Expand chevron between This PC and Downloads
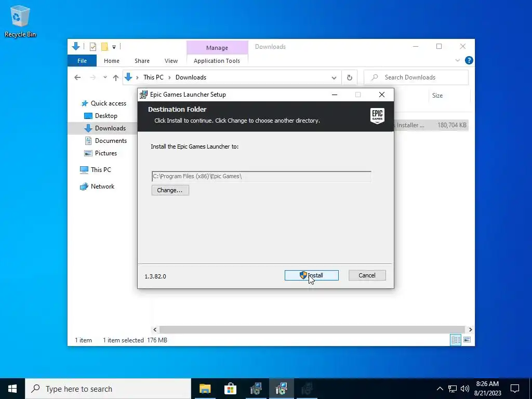The width and height of the screenshot is (532, 399). click(x=170, y=78)
